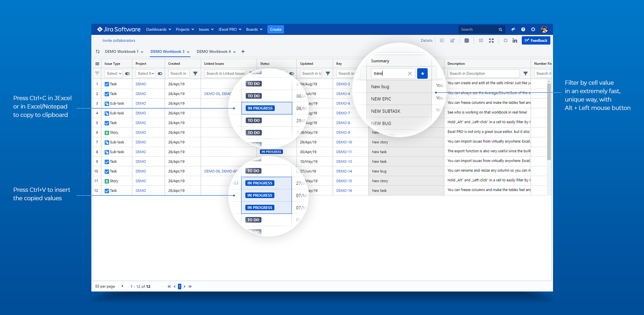
Task: Toggle the Issue Type filter switch
Action: tap(127, 73)
